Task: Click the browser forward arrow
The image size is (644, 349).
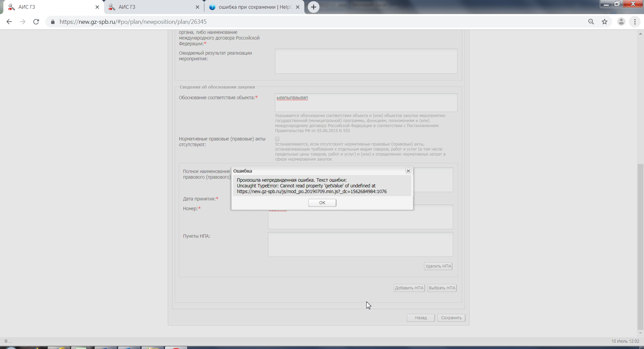Action: coord(22,22)
